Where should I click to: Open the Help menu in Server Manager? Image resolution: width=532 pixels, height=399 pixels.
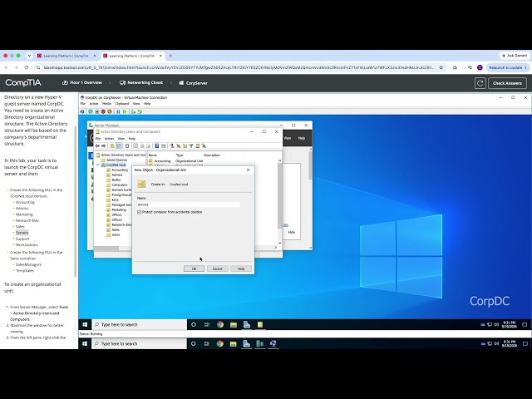[x=301, y=138]
